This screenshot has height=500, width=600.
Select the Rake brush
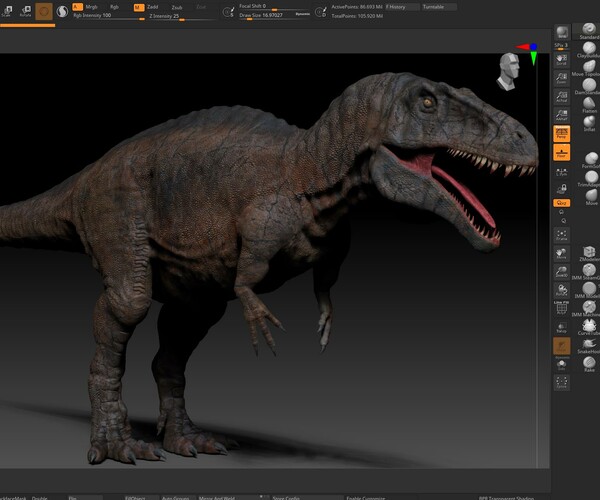point(589,364)
